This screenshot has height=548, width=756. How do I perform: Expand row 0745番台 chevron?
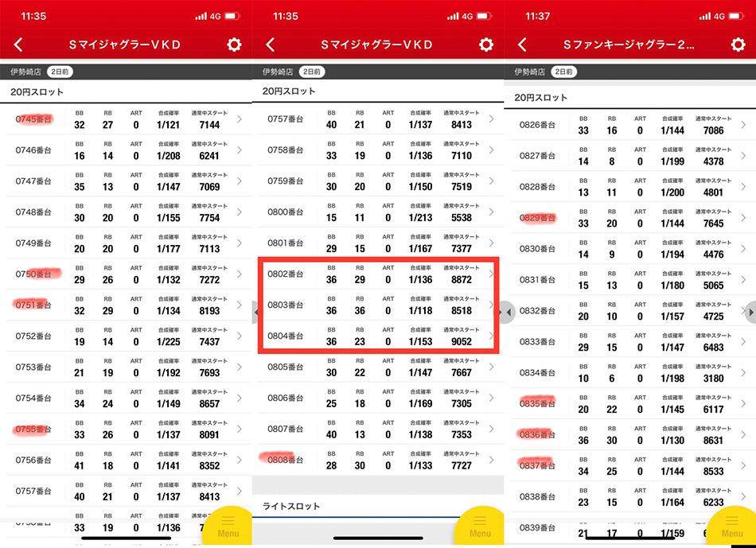pos(240,119)
